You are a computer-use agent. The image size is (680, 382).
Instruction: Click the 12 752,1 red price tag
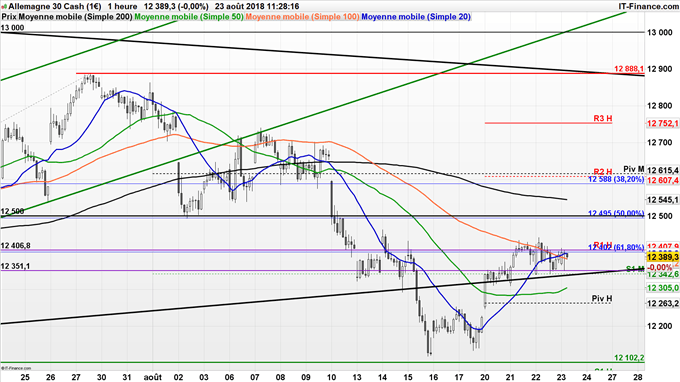click(x=663, y=124)
